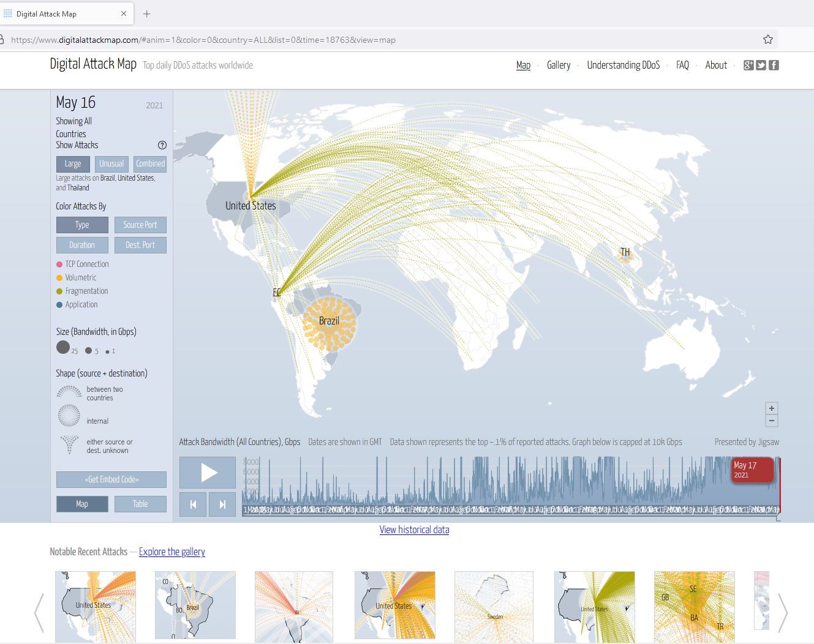Close the Digital Attack Map tab
This screenshot has height=644, width=814.
pyautogui.click(x=123, y=13)
